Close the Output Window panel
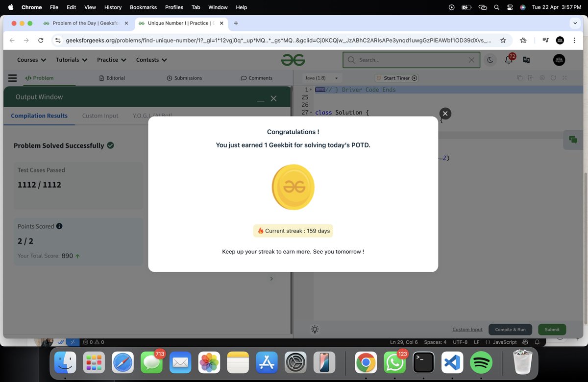Viewport: 588px width, 382px height. point(273,98)
